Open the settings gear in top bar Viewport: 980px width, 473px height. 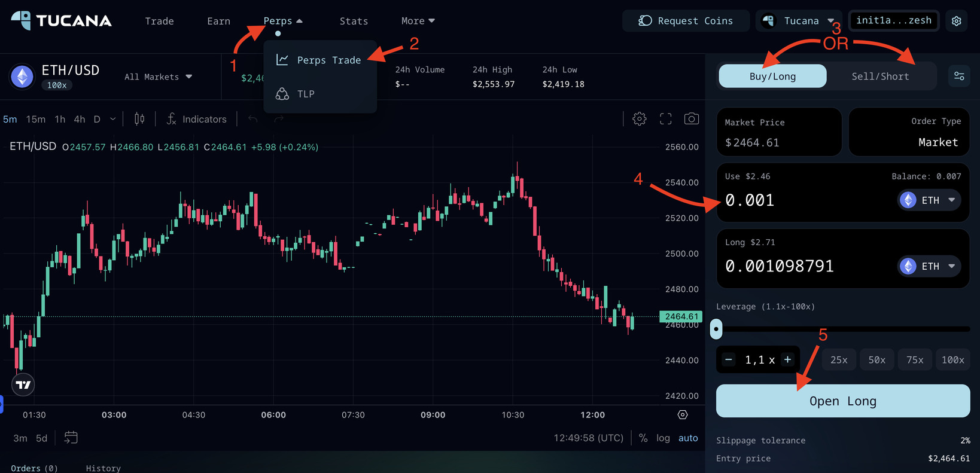(x=957, y=21)
